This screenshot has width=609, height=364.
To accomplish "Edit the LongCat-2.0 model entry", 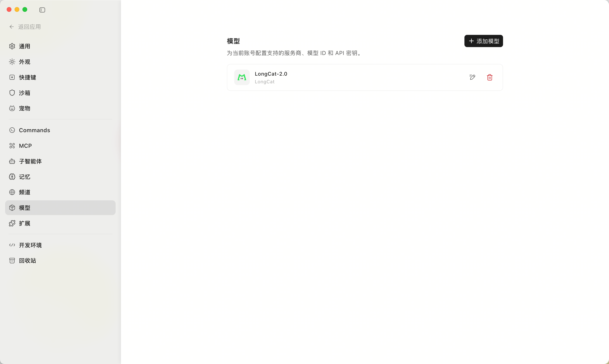I will [472, 77].
